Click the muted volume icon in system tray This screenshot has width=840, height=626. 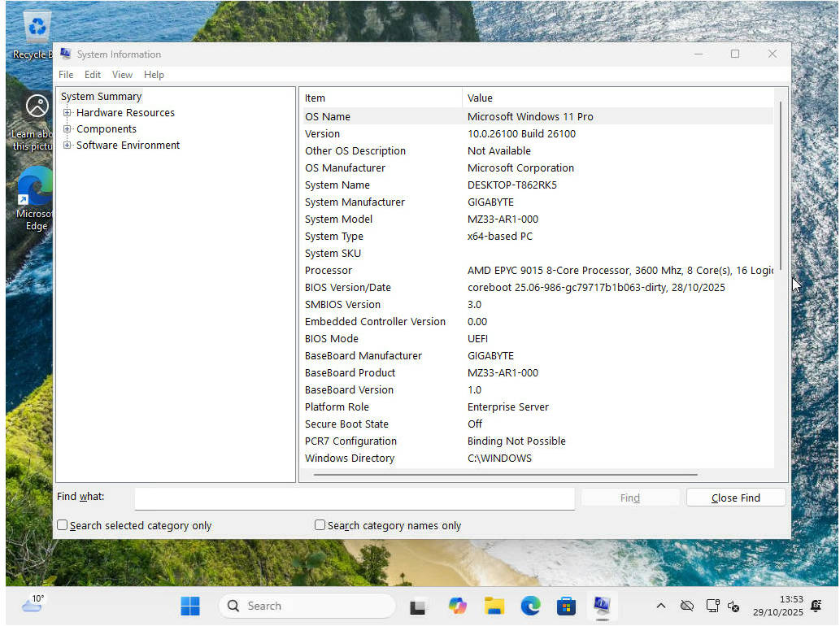coord(734,606)
